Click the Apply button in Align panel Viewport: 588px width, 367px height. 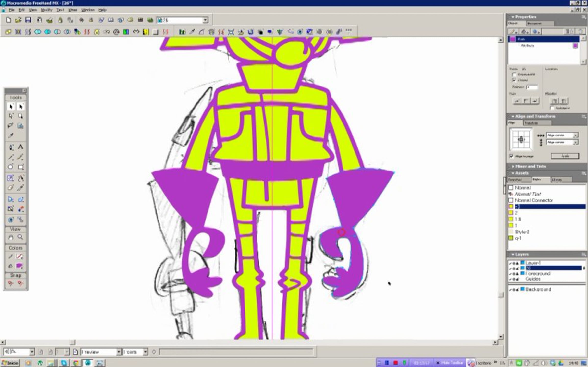pos(565,156)
